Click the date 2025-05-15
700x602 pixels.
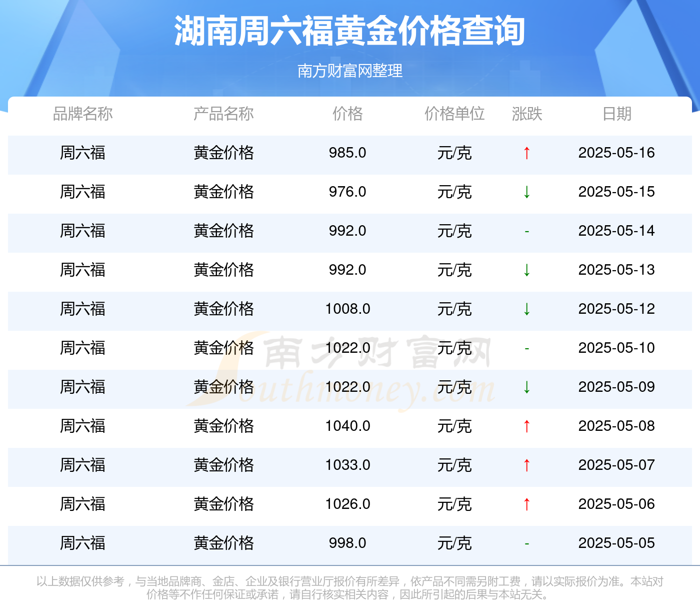click(616, 192)
